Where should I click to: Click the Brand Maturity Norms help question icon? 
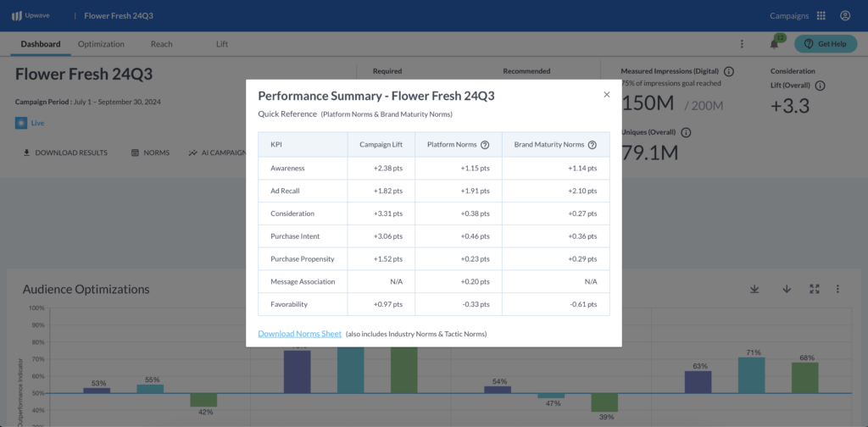tap(593, 144)
